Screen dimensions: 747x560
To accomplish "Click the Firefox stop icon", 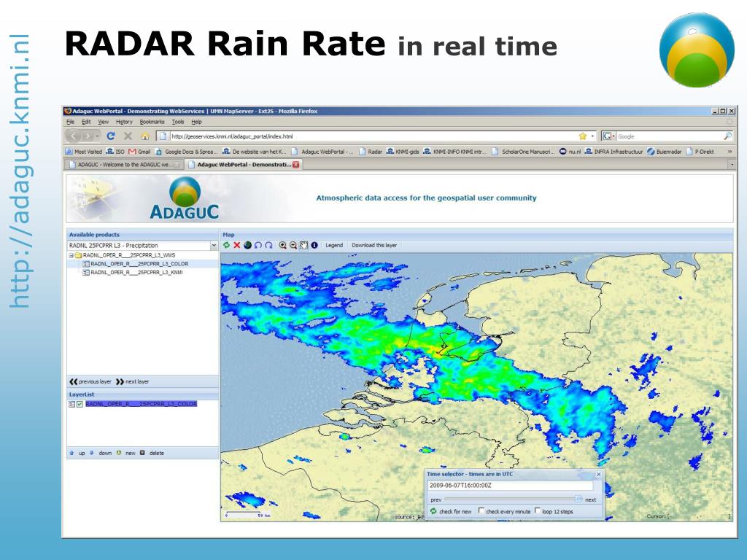I will (x=128, y=136).
